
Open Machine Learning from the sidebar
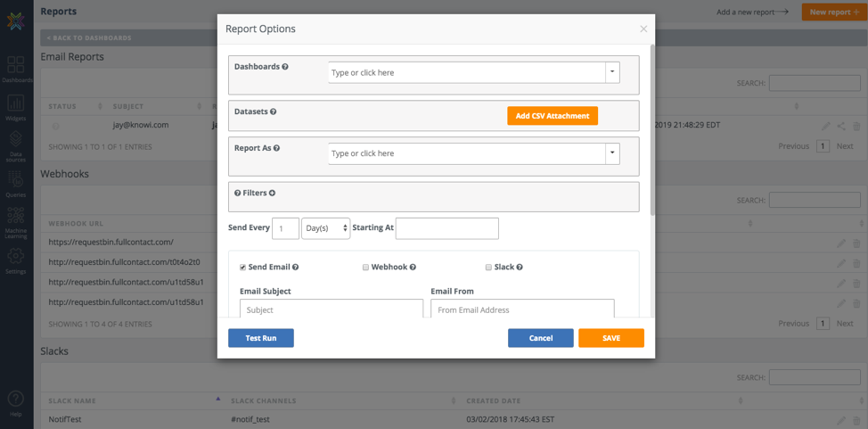point(16,215)
